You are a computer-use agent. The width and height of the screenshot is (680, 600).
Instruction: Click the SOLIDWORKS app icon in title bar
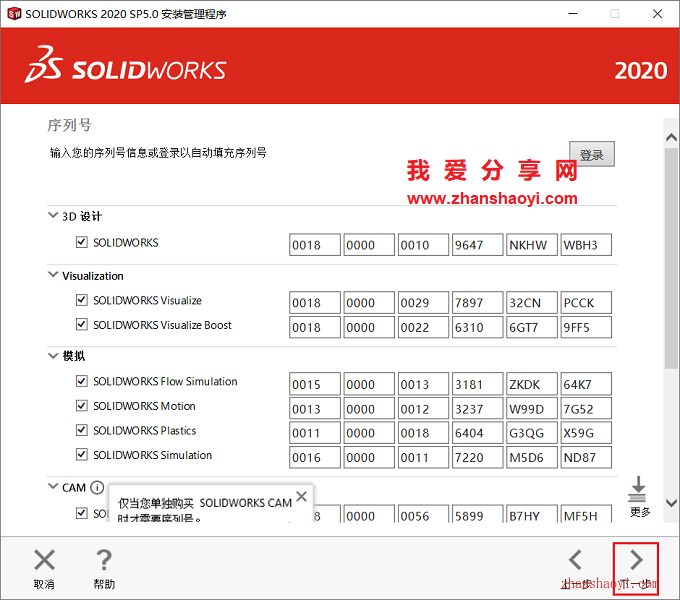tap(14, 14)
